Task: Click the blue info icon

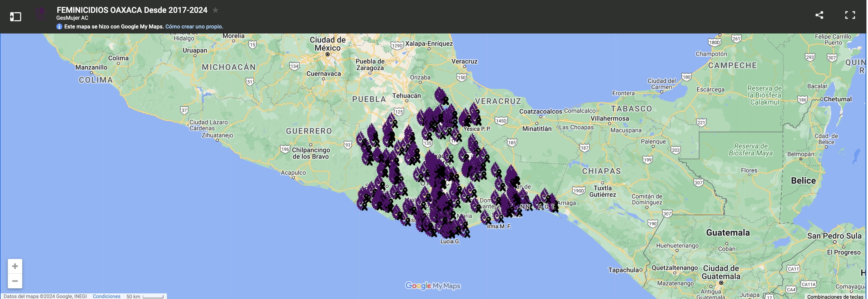Action: point(59,27)
